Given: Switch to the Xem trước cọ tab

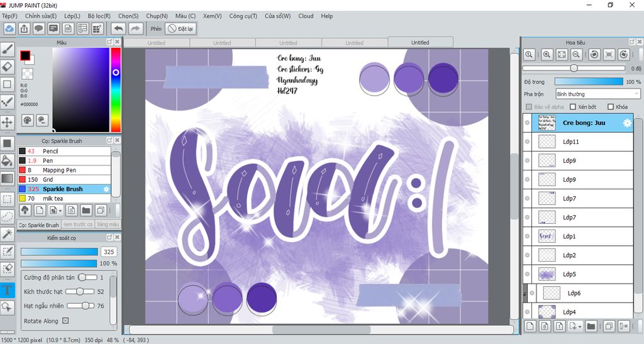Looking at the screenshot, I should click(x=77, y=225).
